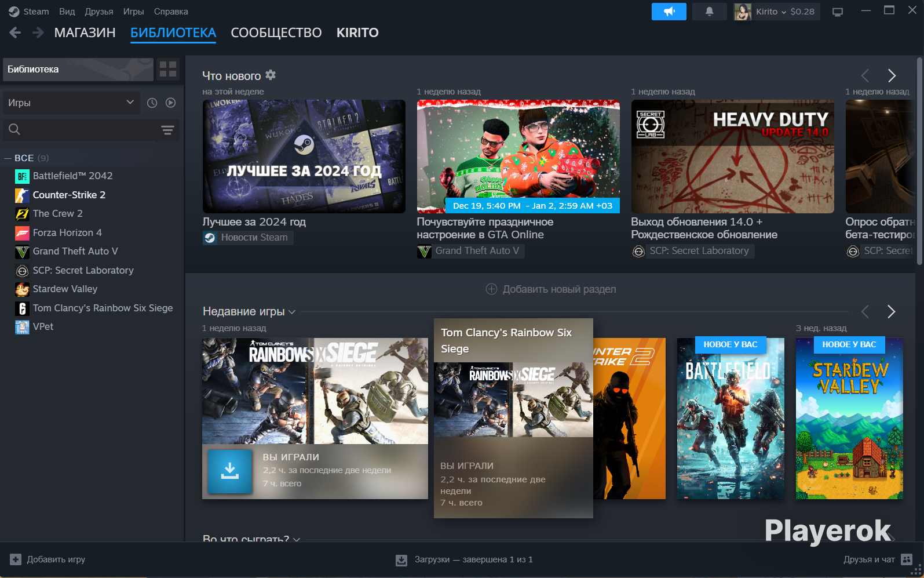The width and height of the screenshot is (924, 578).
Task: Click the plus icon to add game
Action: pos(16,559)
